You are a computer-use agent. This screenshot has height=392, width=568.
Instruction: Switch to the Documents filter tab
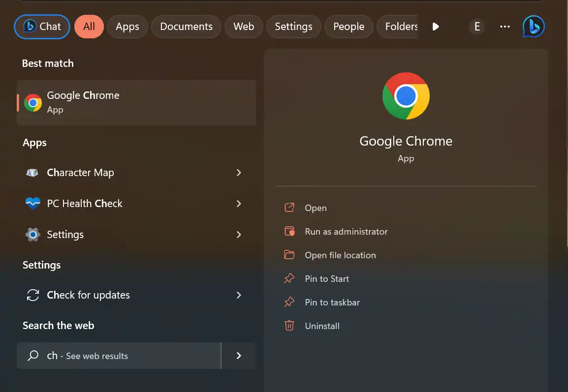[x=186, y=27]
